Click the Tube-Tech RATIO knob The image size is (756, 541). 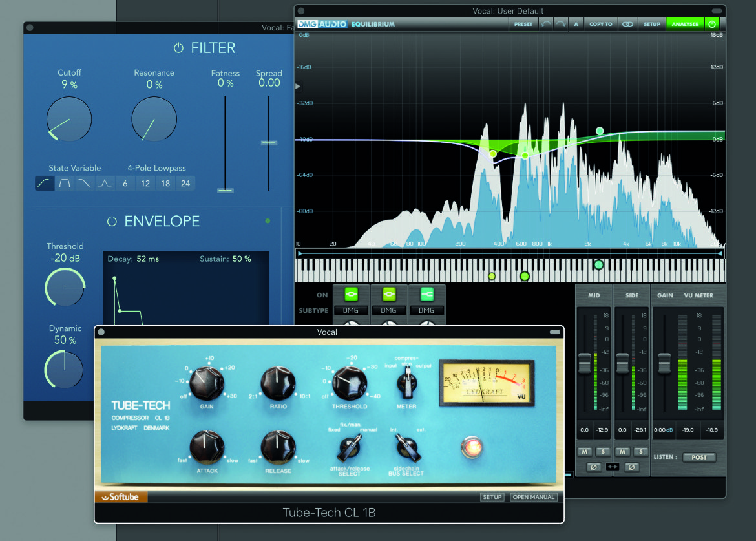click(x=278, y=384)
